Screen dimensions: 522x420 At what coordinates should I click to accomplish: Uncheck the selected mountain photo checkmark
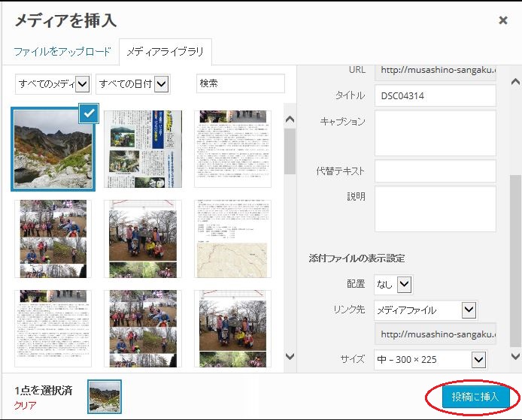click(x=89, y=113)
